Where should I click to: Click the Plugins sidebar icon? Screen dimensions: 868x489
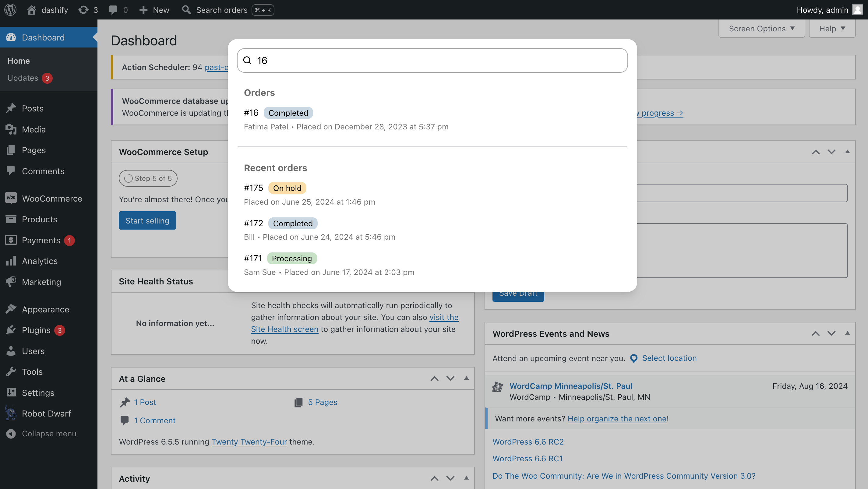(x=11, y=330)
